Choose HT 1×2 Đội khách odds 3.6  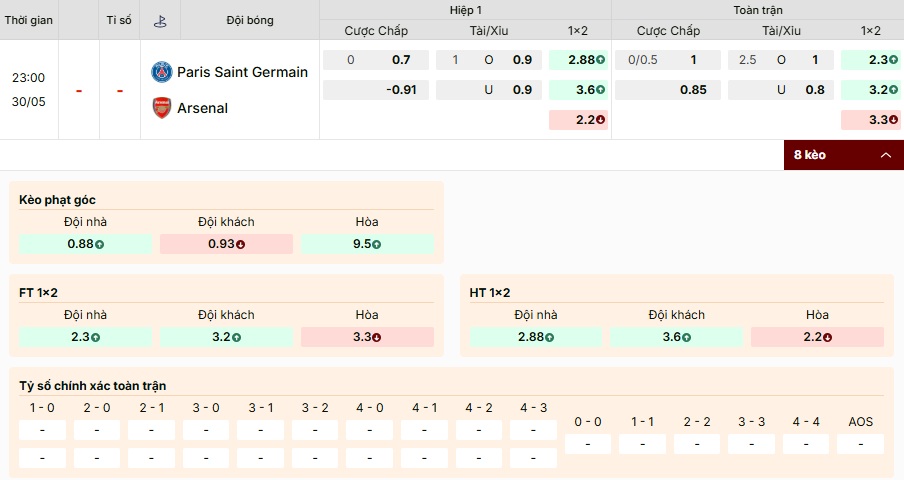click(x=676, y=337)
